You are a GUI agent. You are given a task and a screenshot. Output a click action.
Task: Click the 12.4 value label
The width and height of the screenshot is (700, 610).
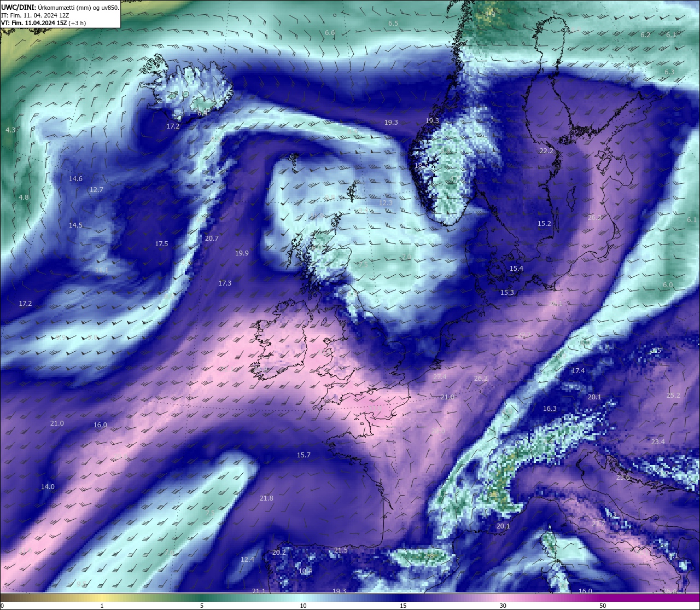pyautogui.click(x=247, y=559)
